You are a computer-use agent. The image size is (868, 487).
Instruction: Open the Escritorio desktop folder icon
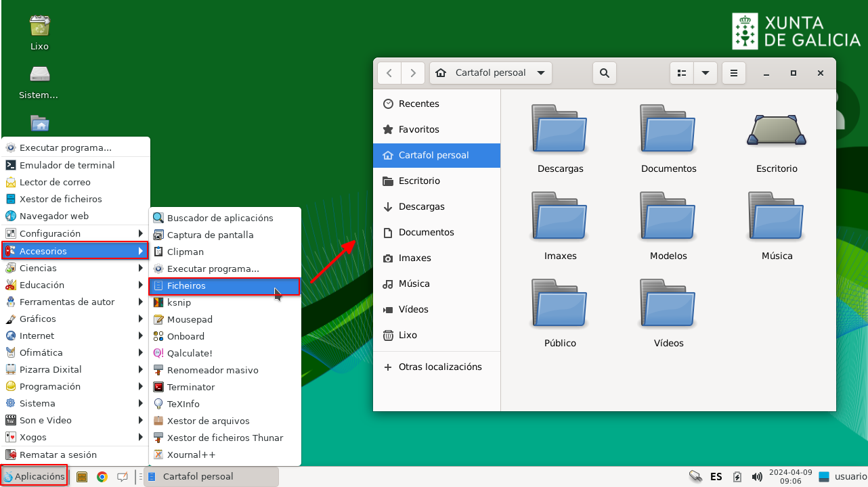[x=777, y=130]
